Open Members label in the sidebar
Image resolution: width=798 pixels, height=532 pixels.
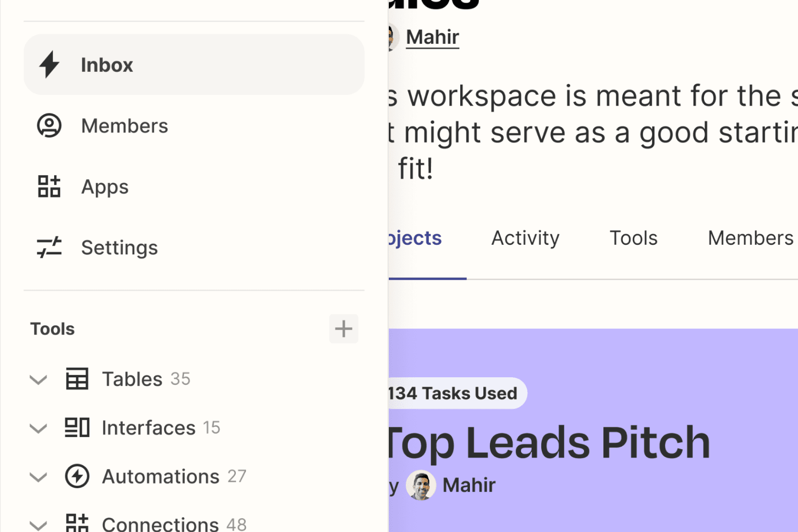125,126
